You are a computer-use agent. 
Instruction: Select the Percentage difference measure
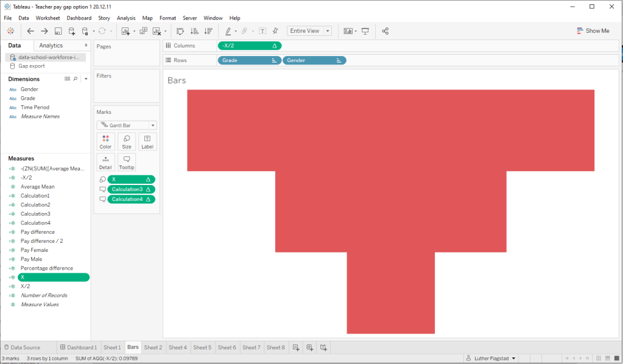[46, 268]
